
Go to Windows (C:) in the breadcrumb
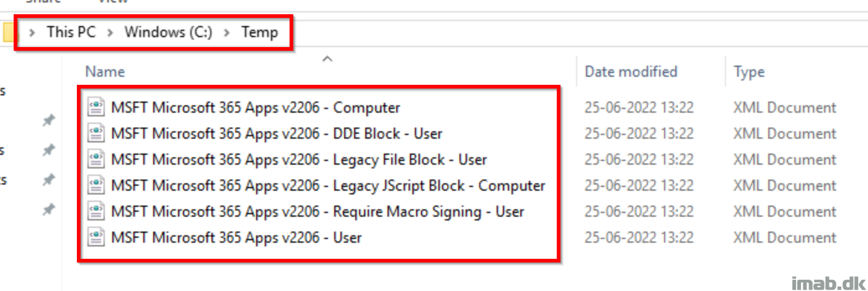tap(169, 32)
